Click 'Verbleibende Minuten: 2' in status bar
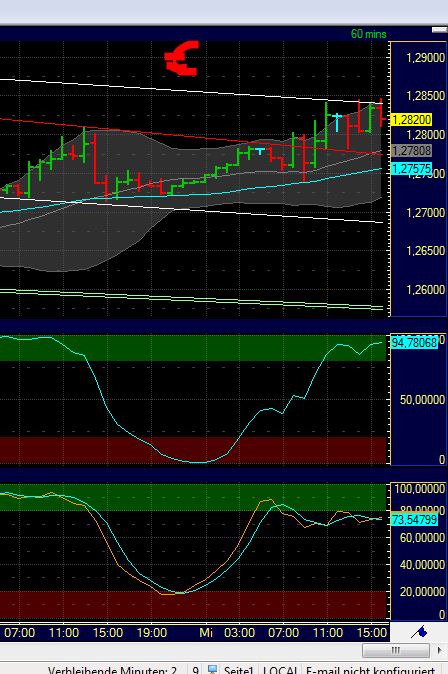 113,670
